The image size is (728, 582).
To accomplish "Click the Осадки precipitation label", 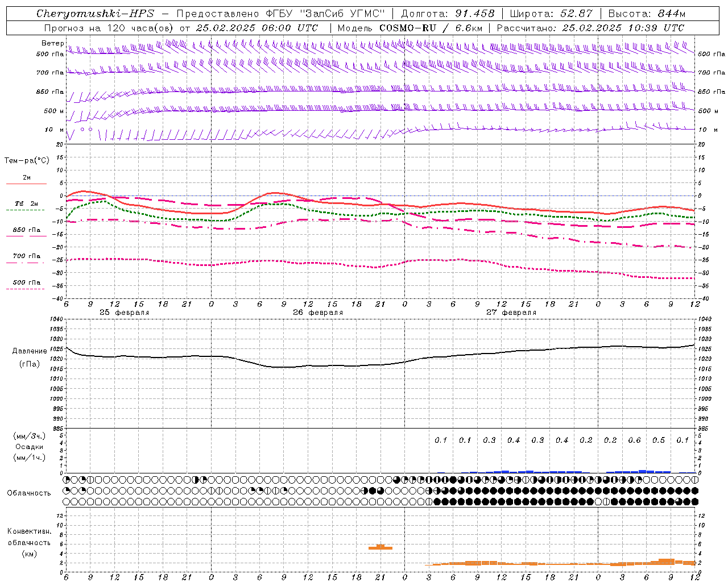I will pos(30,447).
